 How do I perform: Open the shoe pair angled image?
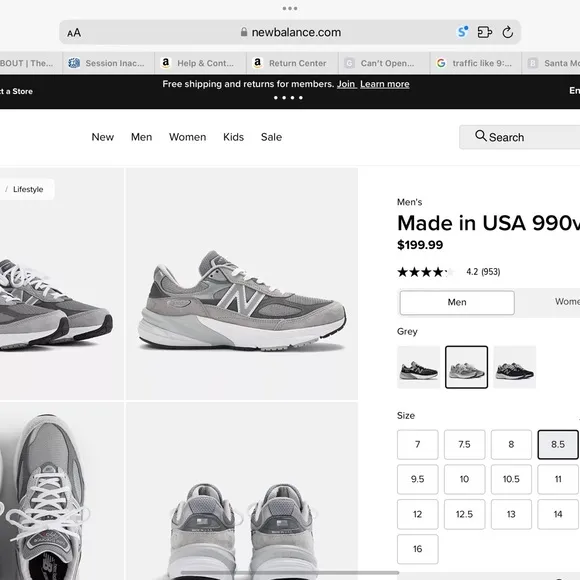point(62,284)
